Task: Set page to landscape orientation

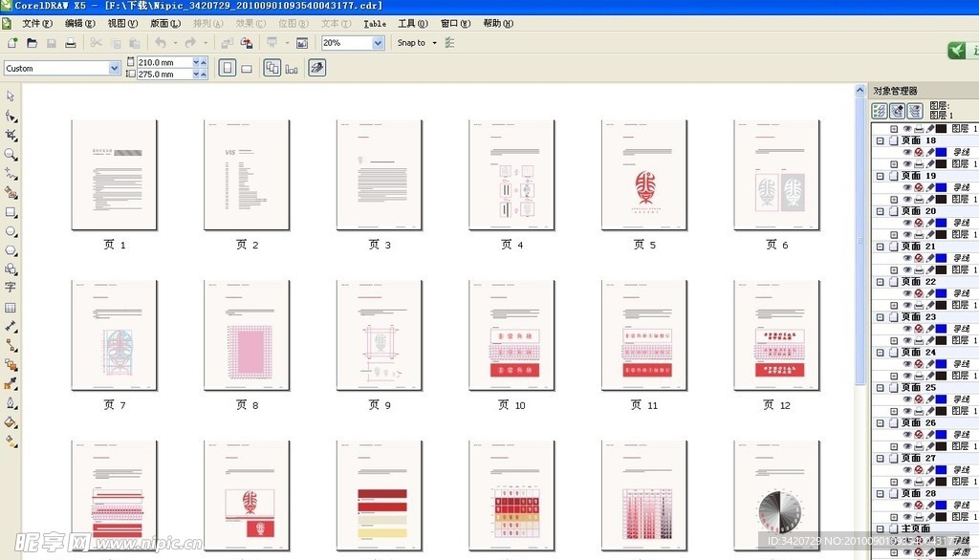Action: pyautogui.click(x=247, y=68)
